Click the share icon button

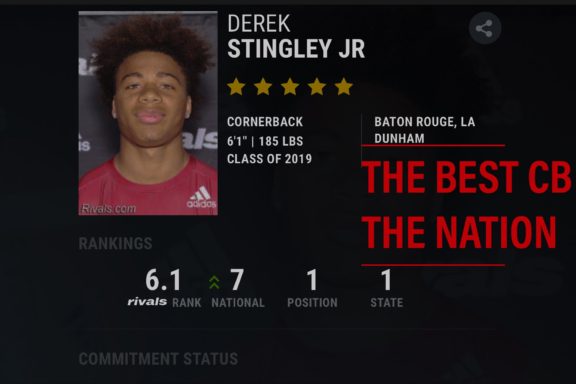(x=485, y=28)
